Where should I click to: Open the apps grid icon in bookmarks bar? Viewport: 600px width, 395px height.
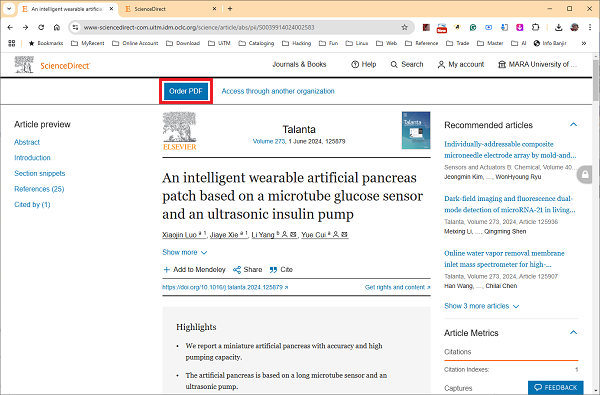pyautogui.click(x=11, y=43)
